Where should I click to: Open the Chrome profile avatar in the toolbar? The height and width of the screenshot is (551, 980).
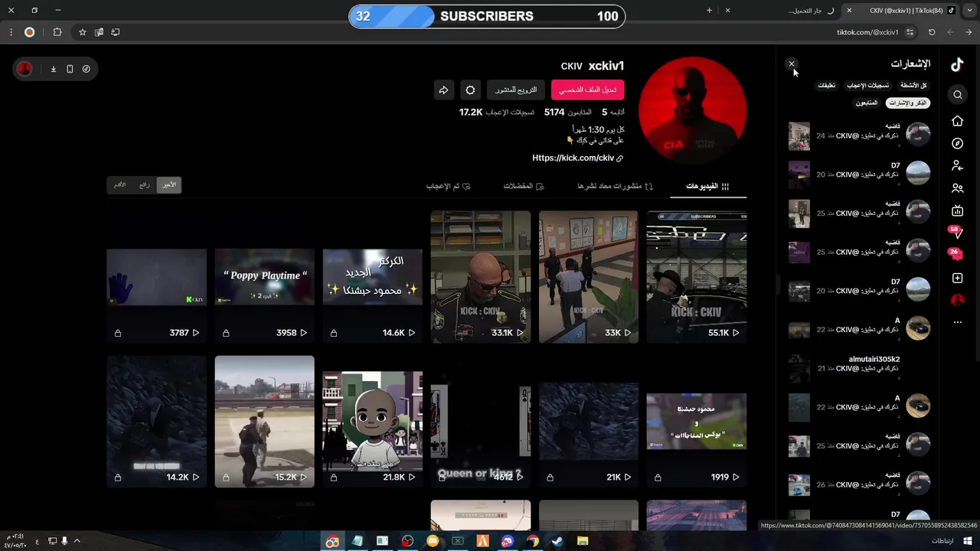[29, 32]
